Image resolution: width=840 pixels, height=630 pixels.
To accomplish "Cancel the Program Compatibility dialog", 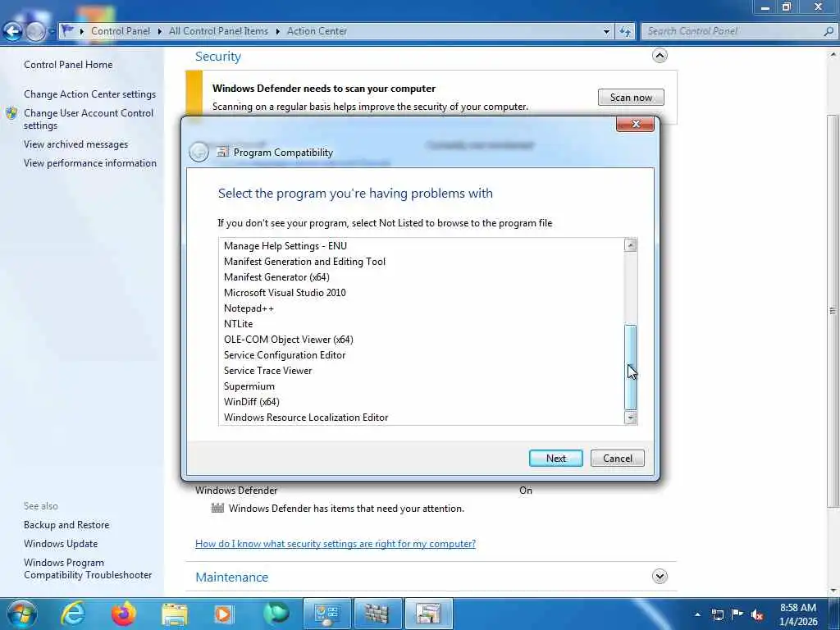I will (x=617, y=458).
